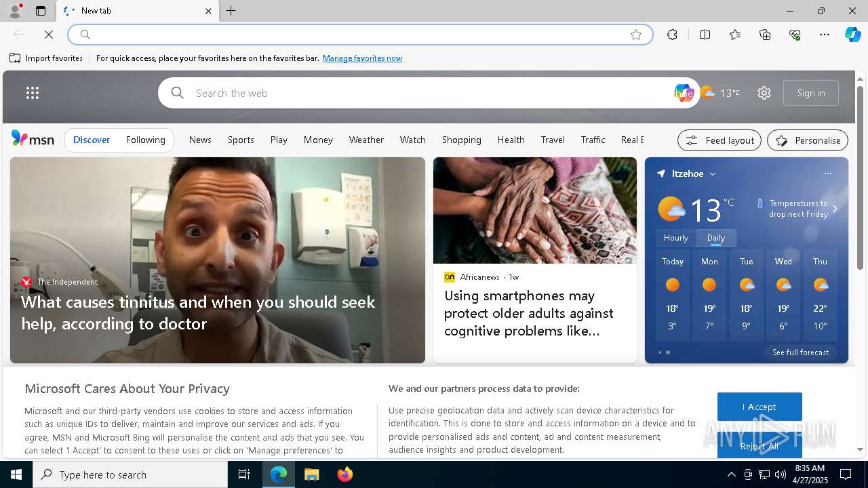This screenshot has height=488, width=868.
Task: Open the Travel category
Action: pyautogui.click(x=553, y=140)
